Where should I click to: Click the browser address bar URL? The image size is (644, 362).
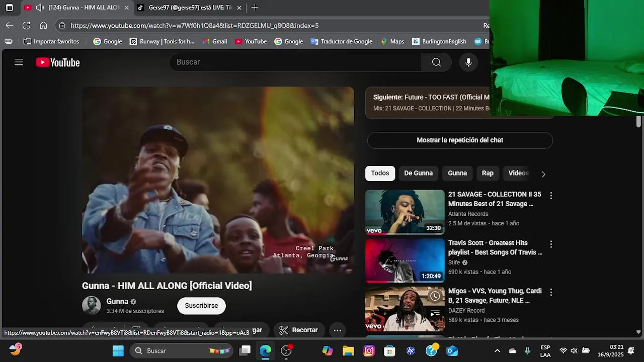tap(195, 26)
